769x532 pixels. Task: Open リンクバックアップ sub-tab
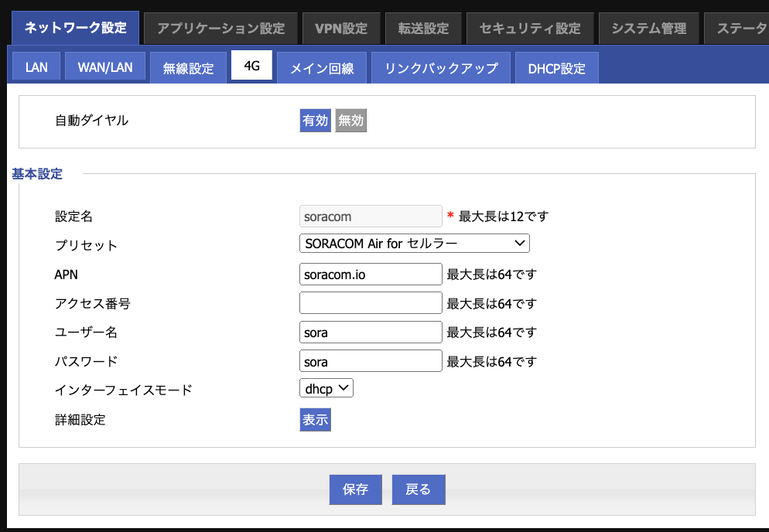(x=441, y=68)
